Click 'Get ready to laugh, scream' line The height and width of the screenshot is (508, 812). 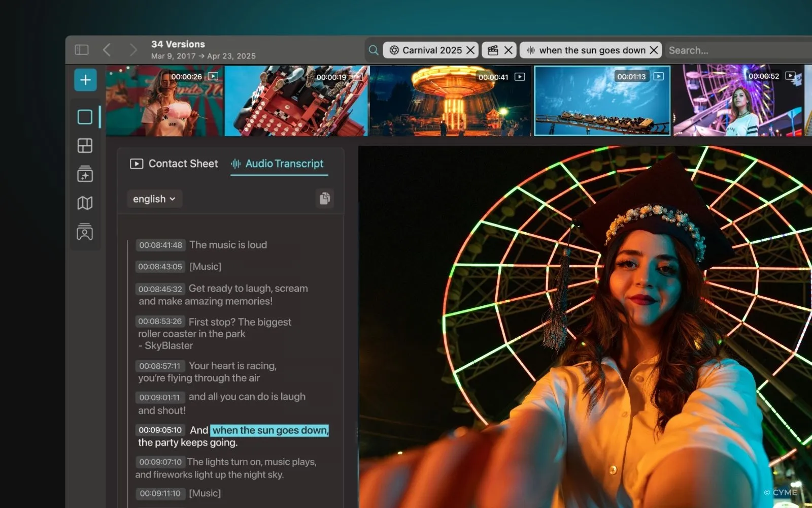tap(248, 288)
